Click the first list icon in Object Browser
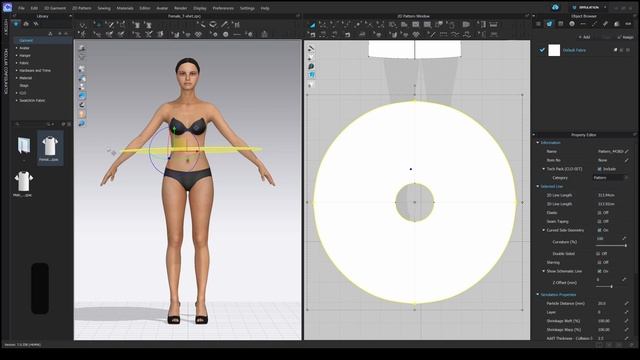The height and width of the screenshot is (360, 640). point(538,24)
